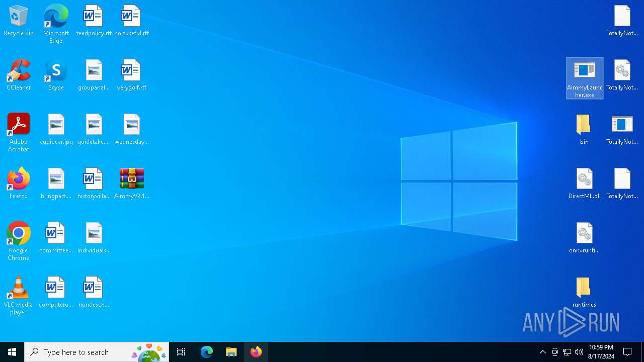Select the verygolf.rtf document icon
Screen dimensions: 644x362
coord(131,75)
